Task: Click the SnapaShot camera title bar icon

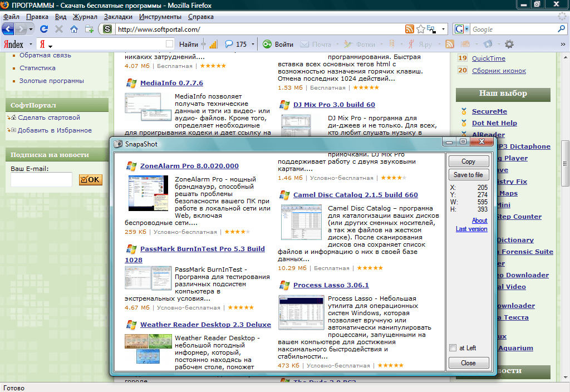Action: click(x=118, y=144)
